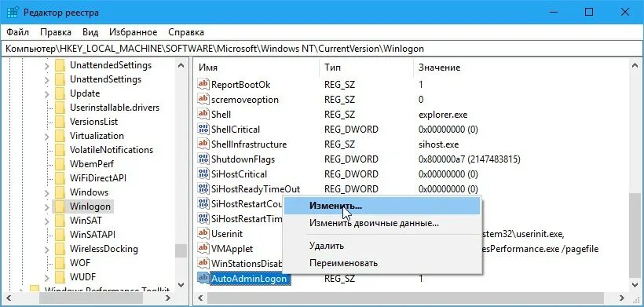Screen dimensions: 644x307
Task: Click the WbemPerf folder icon
Action: 60,164
